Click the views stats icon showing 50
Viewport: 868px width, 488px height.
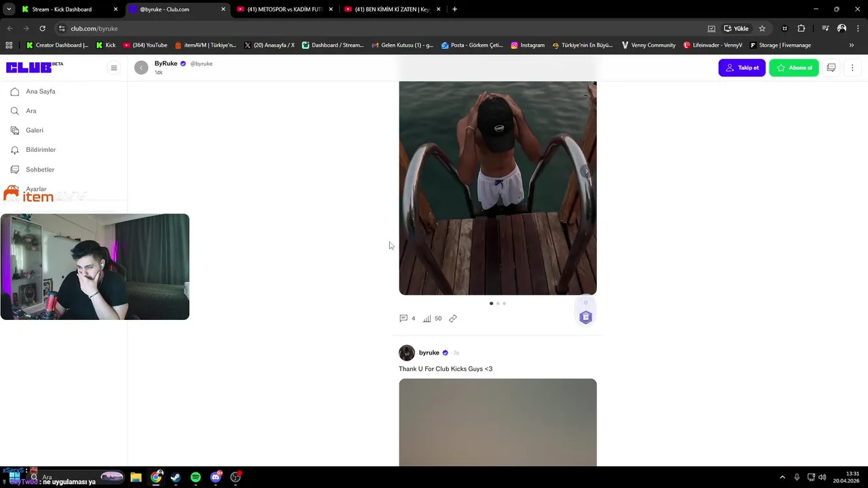427,319
